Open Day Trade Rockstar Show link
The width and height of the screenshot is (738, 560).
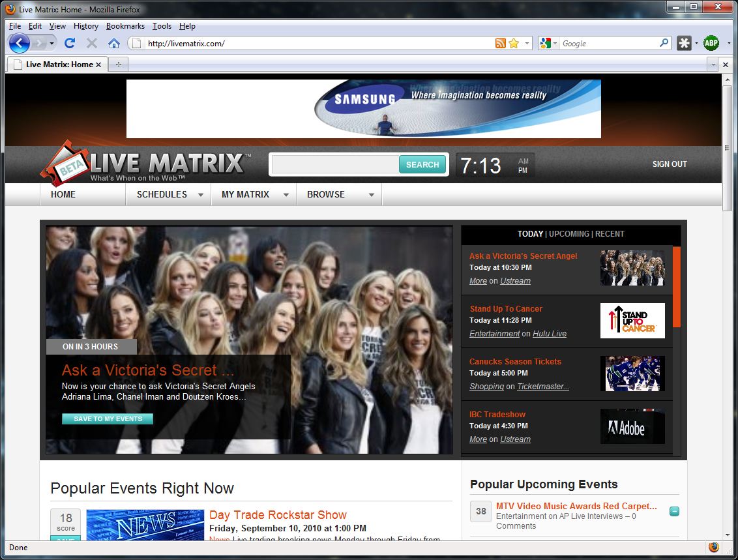[x=278, y=515]
